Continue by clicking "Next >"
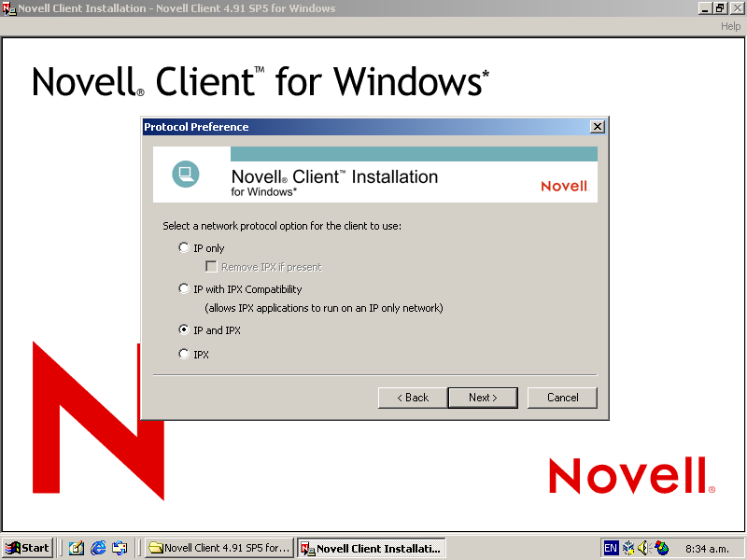 (483, 398)
